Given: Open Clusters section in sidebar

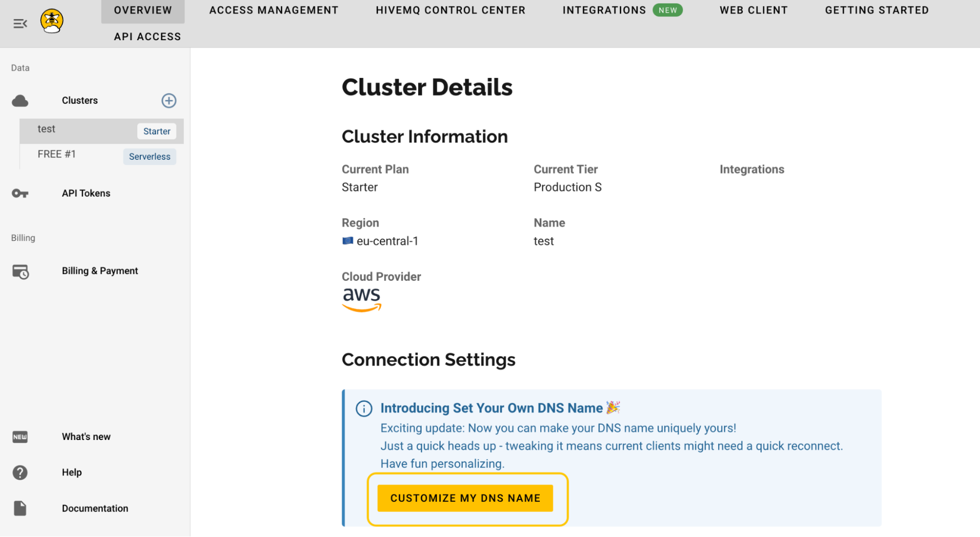Looking at the screenshot, I should pyautogui.click(x=79, y=100).
